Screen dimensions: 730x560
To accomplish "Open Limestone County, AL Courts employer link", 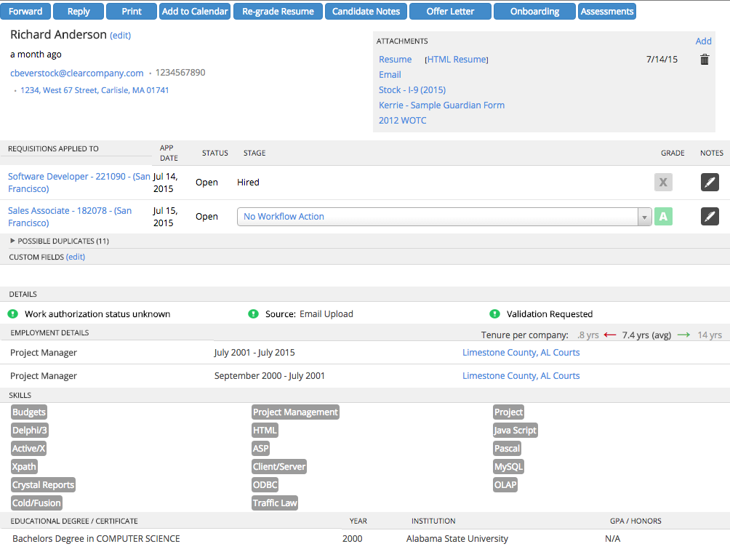I will pos(521,352).
